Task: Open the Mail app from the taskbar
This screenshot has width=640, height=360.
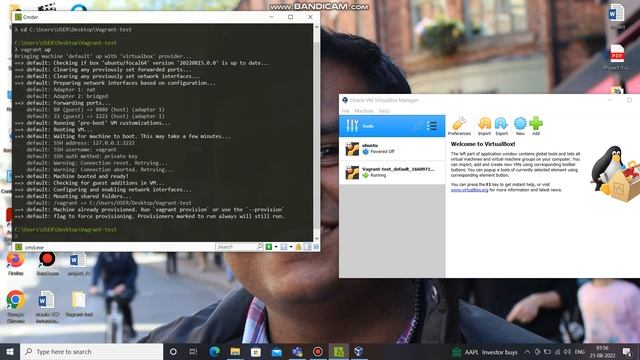Action: pyautogui.click(x=277, y=351)
